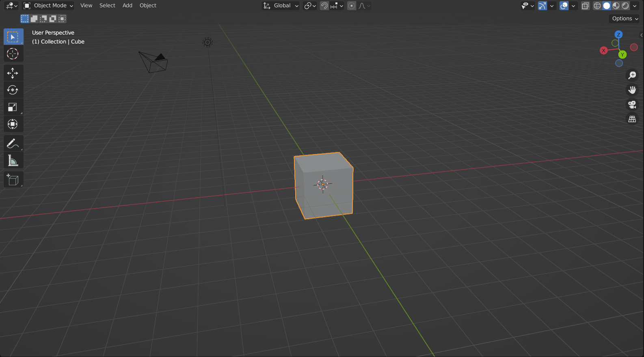Open the Add menu

click(128, 6)
